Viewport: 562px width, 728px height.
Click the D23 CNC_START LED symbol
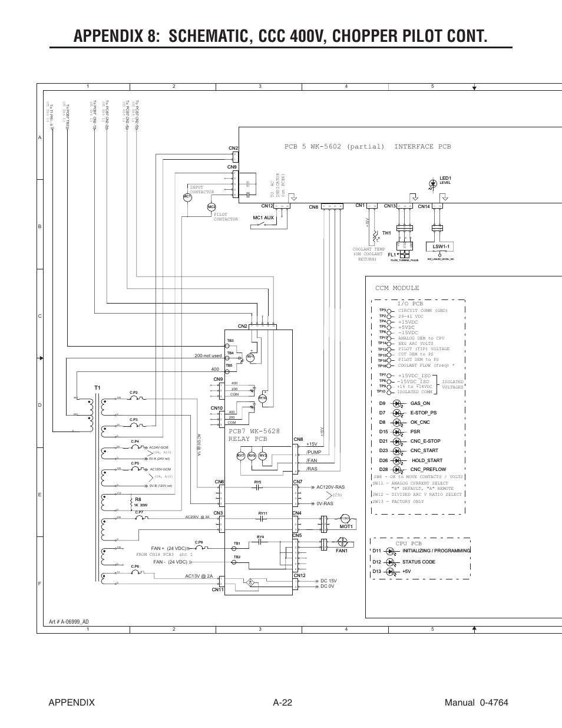[x=396, y=451]
